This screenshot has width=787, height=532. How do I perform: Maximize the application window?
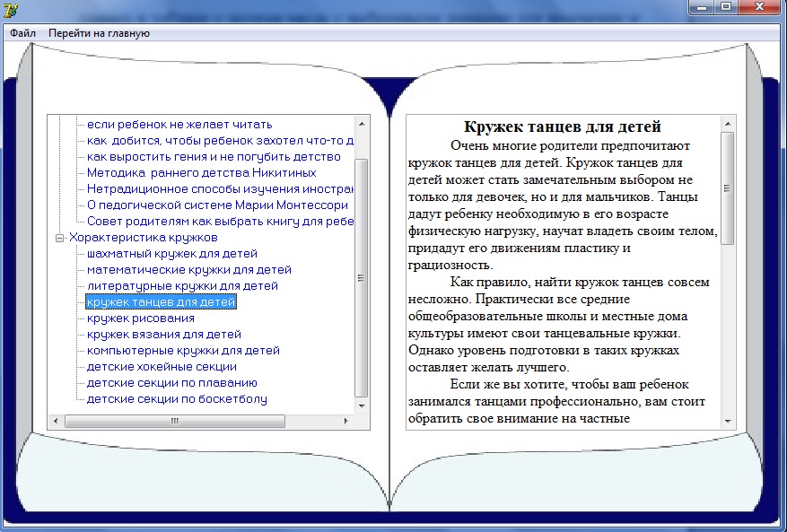[726, 7]
